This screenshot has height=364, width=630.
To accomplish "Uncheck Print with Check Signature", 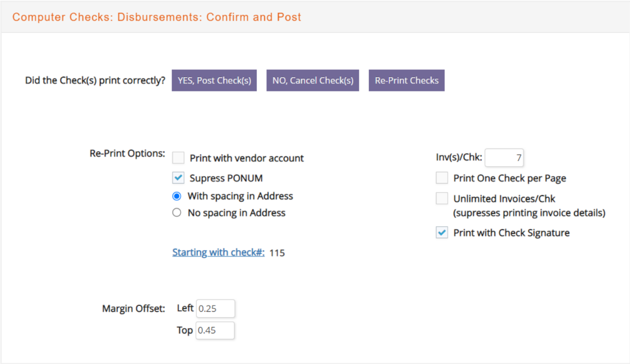I will (442, 233).
